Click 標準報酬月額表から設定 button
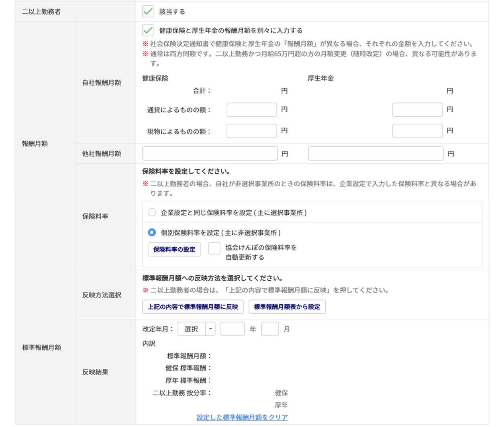Image resolution: width=504 pixels, height=427 pixels. tap(287, 307)
